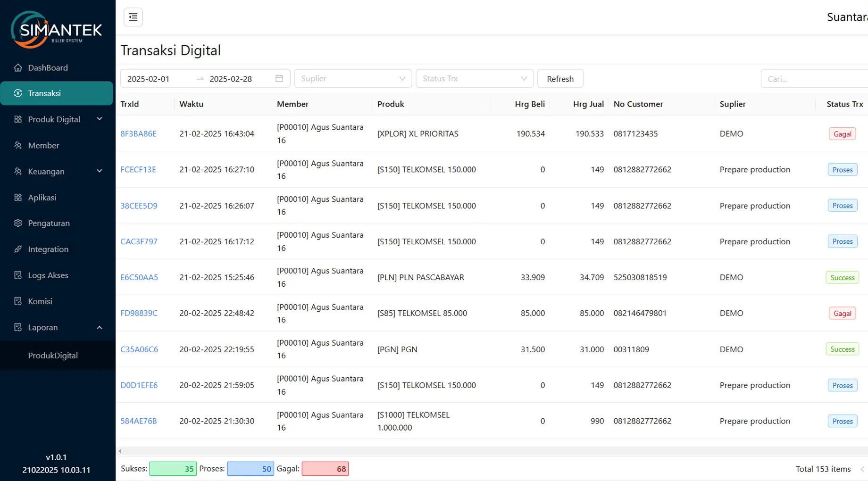Click the Aplikasi grid icon
The image size is (868, 481).
[x=18, y=197]
